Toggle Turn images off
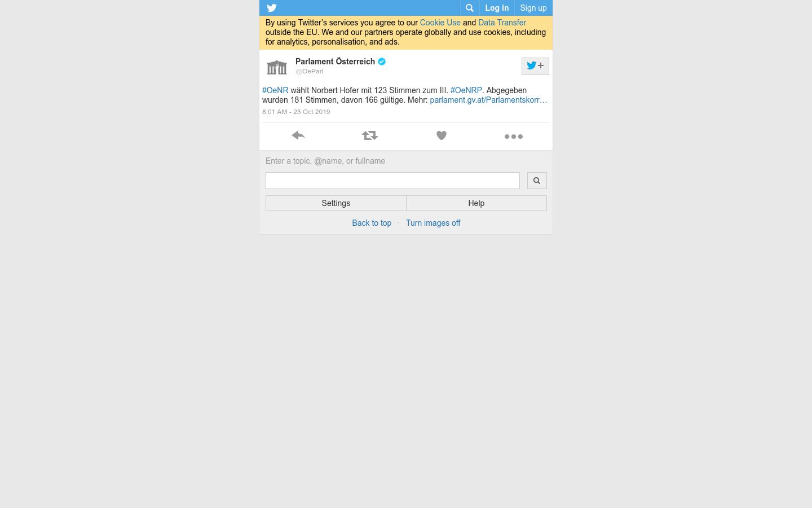The height and width of the screenshot is (508, 812). [x=433, y=223]
